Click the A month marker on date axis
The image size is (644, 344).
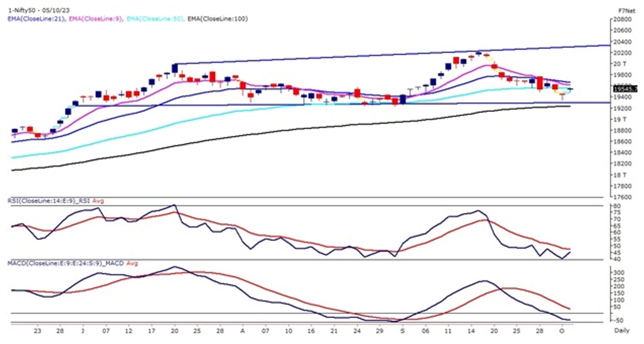coord(242,331)
